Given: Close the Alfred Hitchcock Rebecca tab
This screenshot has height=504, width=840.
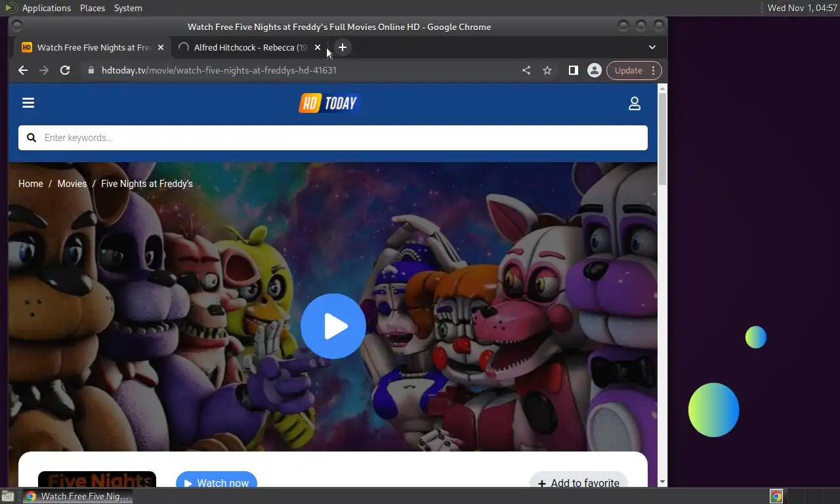Looking at the screenshot, I should pos(318,47).
